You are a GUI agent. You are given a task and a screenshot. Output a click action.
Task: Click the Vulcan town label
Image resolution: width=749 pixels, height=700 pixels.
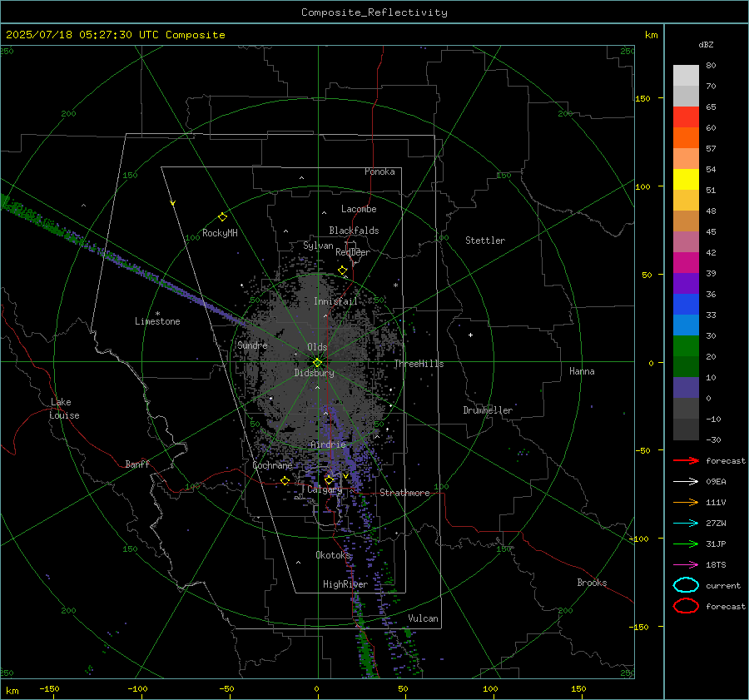[x=424, y=618]
